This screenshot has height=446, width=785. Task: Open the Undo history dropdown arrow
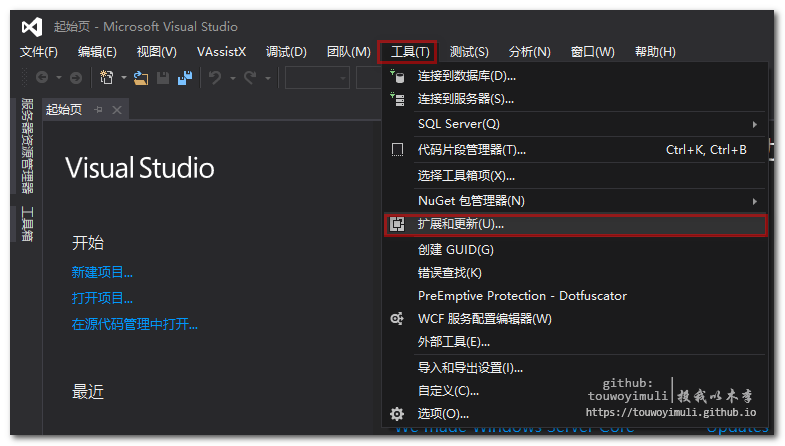233,78
